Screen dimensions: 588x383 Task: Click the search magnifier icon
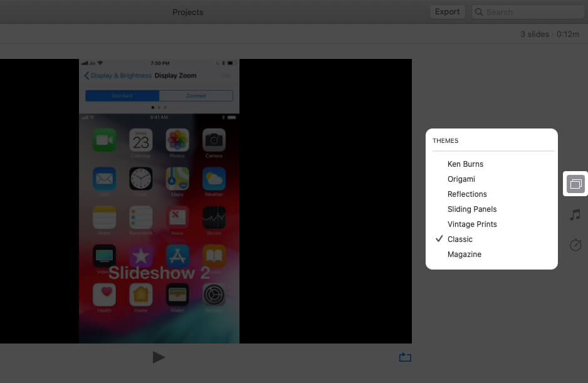coord(478,12)
